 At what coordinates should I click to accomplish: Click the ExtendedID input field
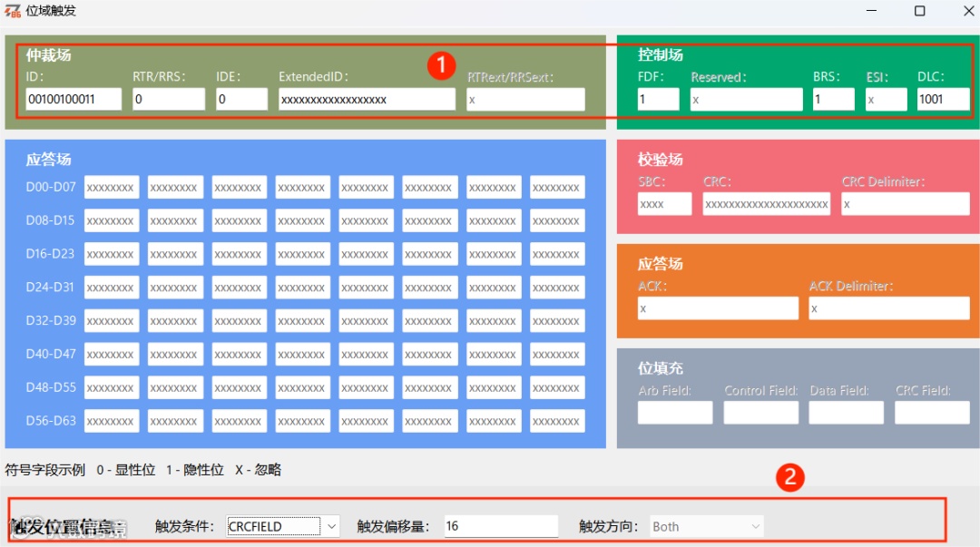click(x=367, y=100)
